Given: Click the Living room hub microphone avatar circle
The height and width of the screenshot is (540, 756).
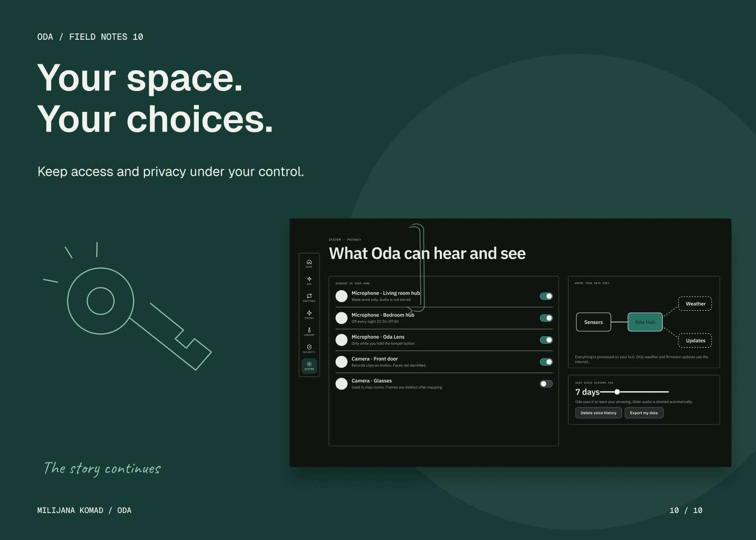Looking at the screenshot, I should click(342, 296).
